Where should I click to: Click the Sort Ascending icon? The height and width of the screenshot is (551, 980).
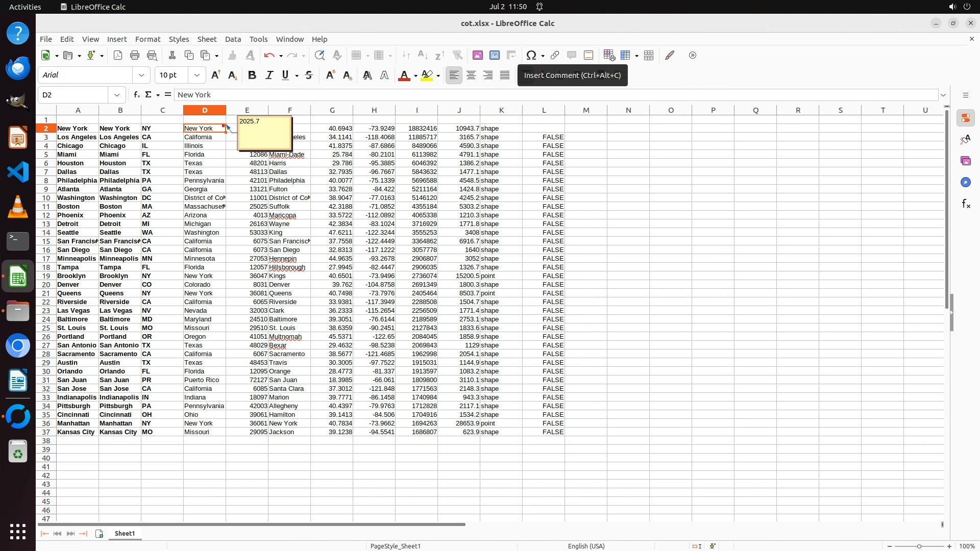pos(423,56)
